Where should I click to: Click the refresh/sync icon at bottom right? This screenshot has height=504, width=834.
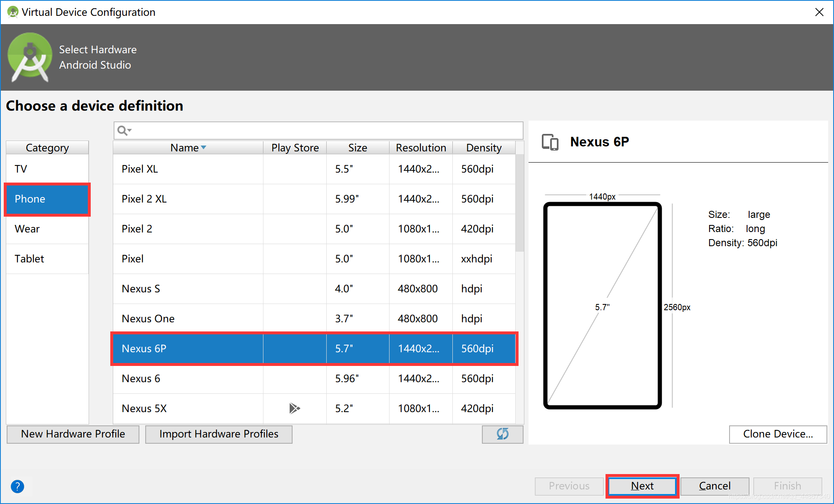(x=503, y=433)
